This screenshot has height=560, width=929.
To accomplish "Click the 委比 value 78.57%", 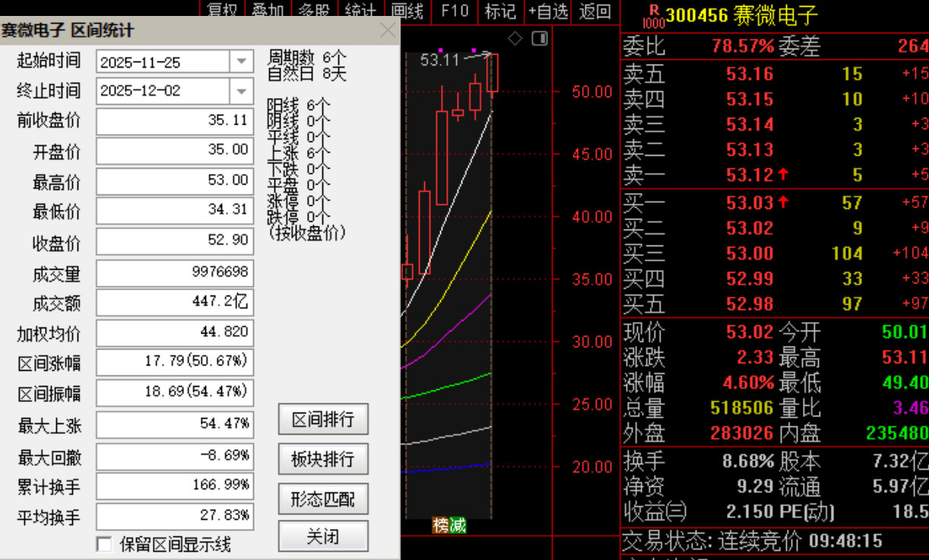I will tap(743, 46).
